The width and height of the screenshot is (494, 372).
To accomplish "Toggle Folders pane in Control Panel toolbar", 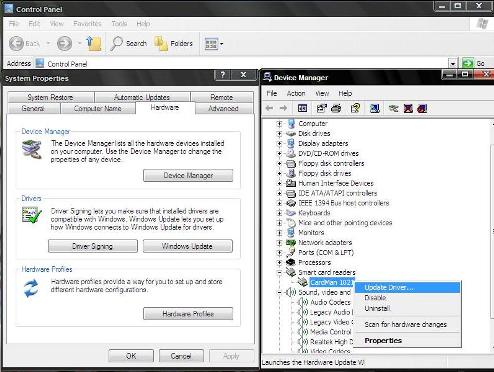I will 173,43.
